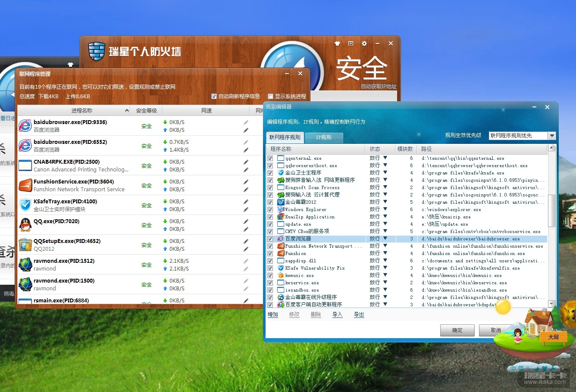
Task: Toggle the CNTV CBox的服务项 rule checkbox
Action: click(x=270, y=231)
